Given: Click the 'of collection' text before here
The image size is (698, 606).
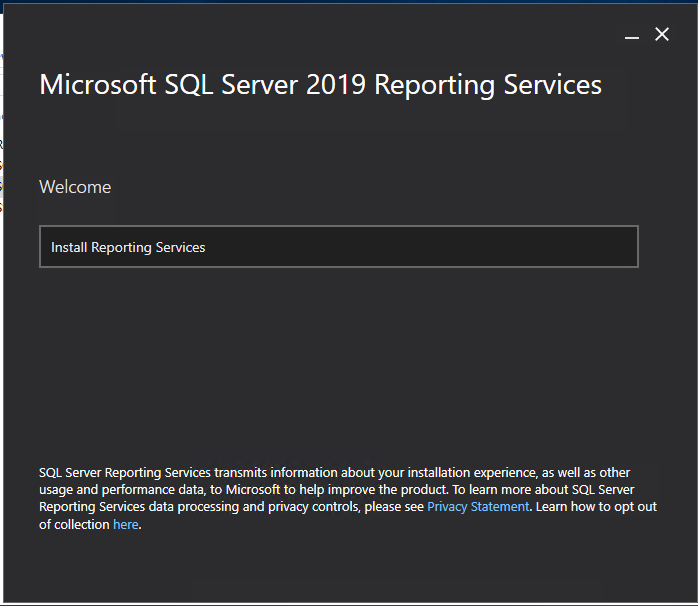Looking at the screenshot, I should point(74,525).
